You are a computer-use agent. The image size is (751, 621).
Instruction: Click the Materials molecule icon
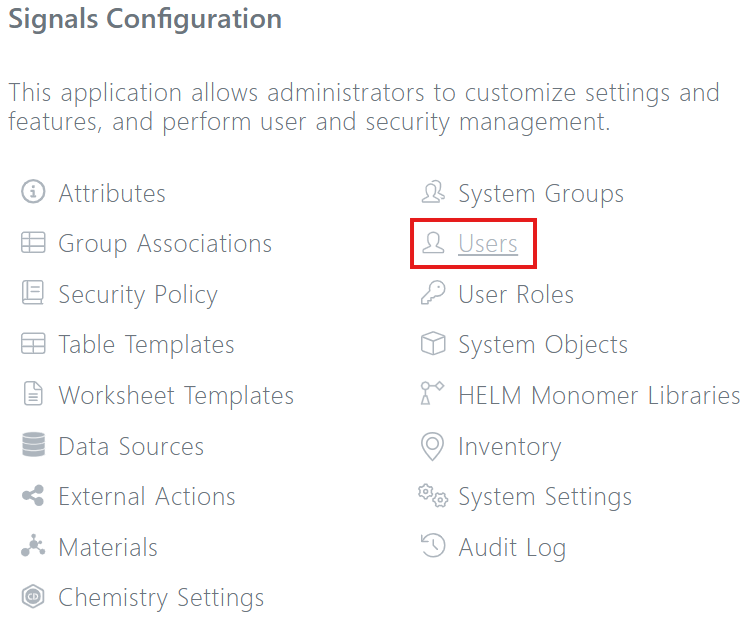pyautogui.click(x=33, y=547)
